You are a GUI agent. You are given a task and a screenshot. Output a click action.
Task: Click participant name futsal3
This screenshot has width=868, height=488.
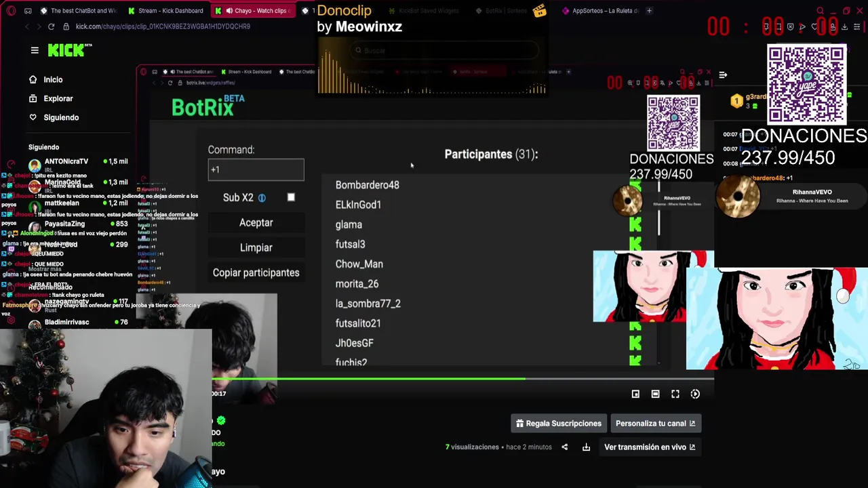[x=350, y=244]
